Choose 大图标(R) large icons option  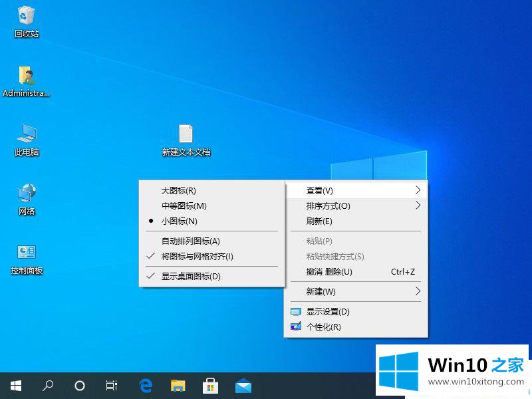pos(211,191)
